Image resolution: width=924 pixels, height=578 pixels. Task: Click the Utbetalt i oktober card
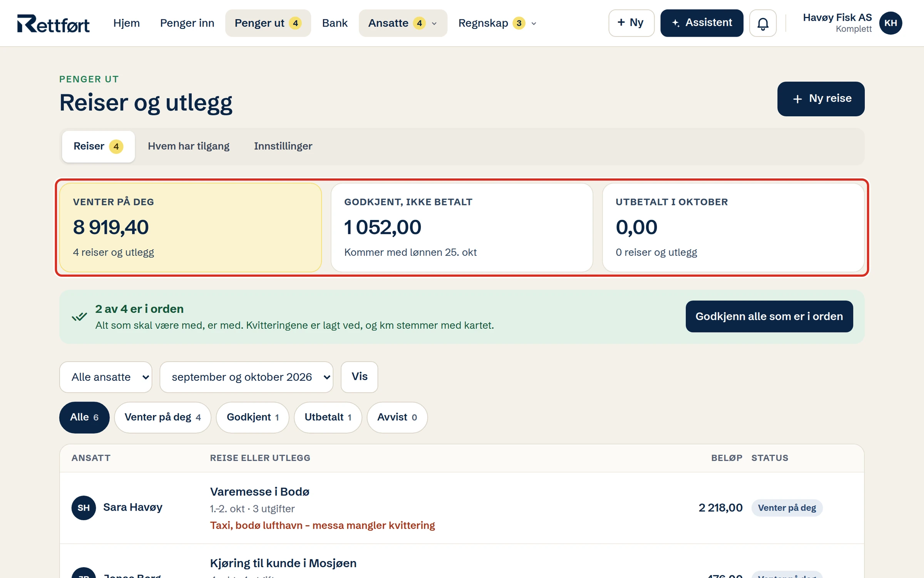(x=733, y=227)
